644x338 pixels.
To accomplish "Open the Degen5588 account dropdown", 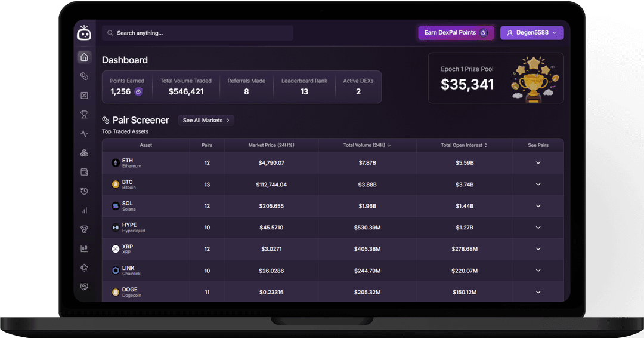I will [x=532, y=33].
